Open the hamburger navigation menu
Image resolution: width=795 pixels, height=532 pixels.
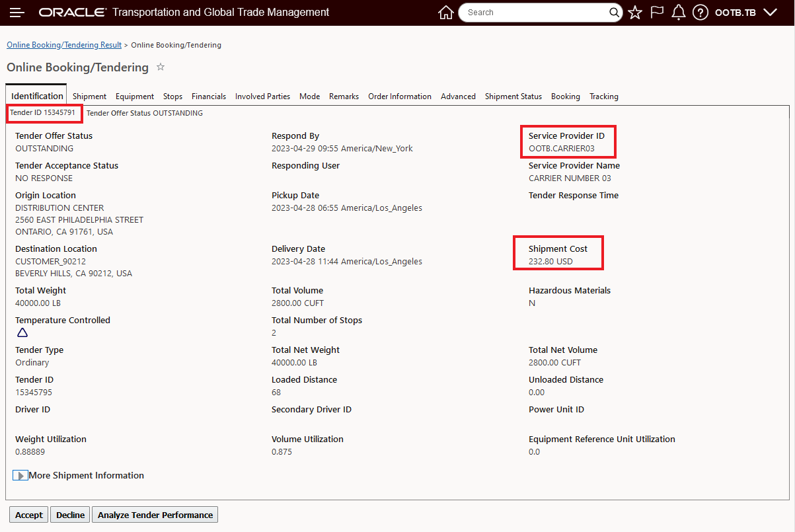17,13
